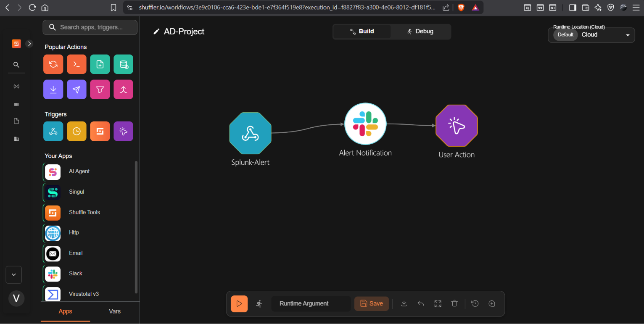Reload the browser page

click(x=32, y=8)
